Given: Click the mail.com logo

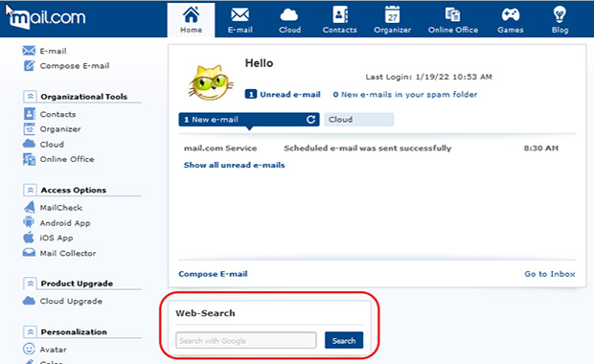Looking at the screenshot, I should (47, 18).
